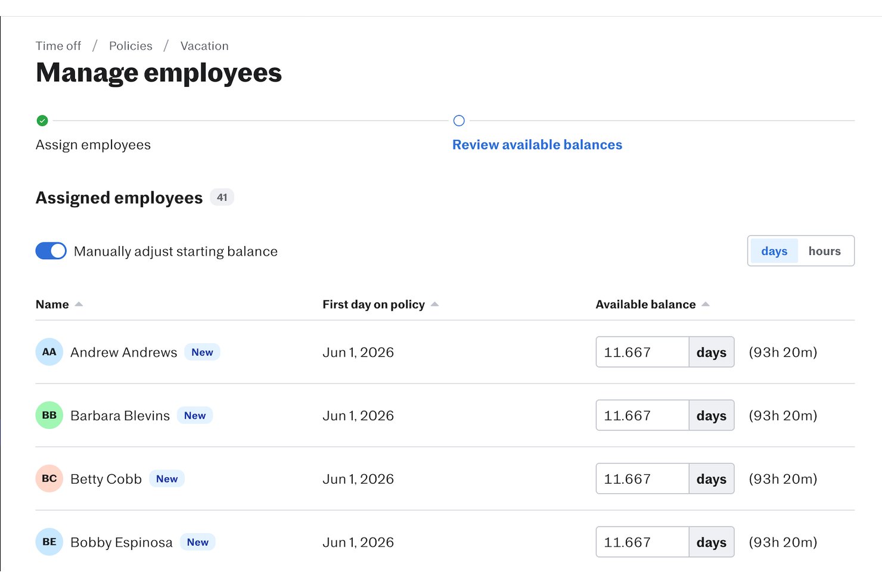Viewport: 882px width, 588px height.
Task: Sort by Available balance header
Action: tap(645, 304)
